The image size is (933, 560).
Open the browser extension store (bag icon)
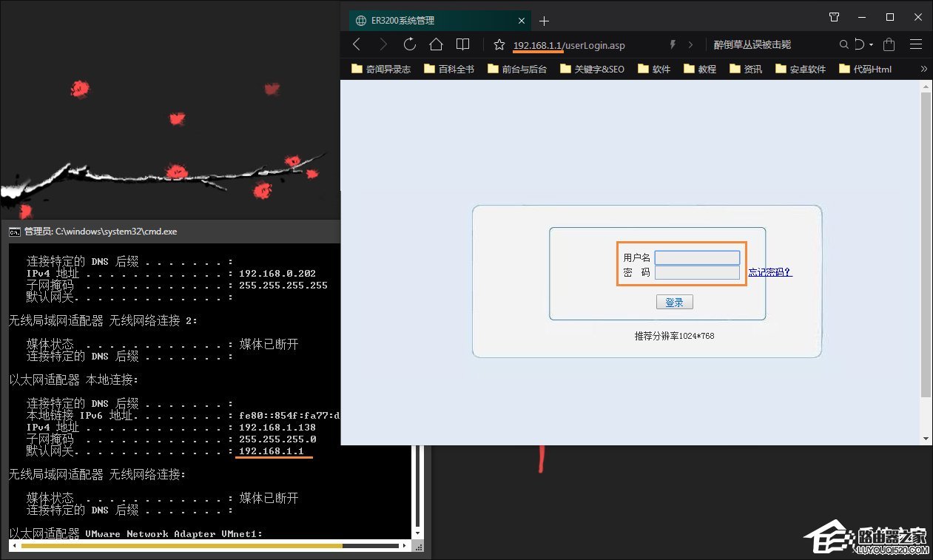[888, 44]
